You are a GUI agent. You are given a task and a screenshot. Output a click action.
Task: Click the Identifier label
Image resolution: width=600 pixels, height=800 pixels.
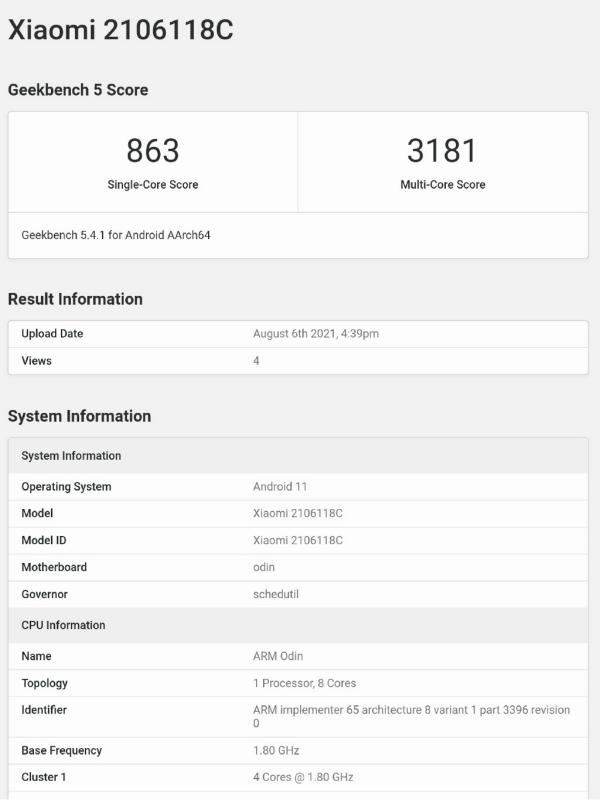[44, 710]
